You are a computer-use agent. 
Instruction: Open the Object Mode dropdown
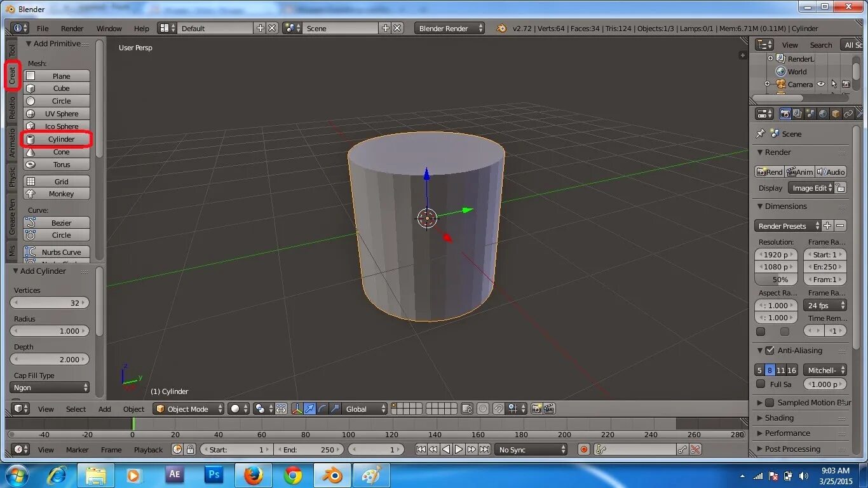point(189,409)
